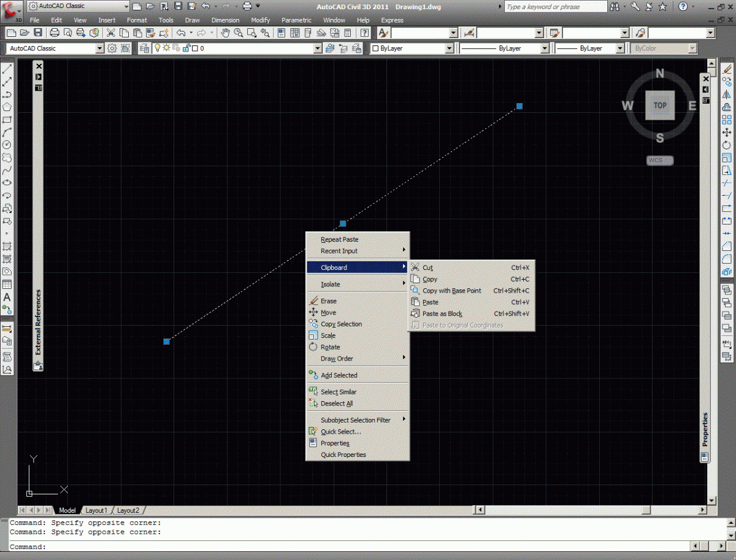Click the N compass direction on ViewCube

(x=660, y=74)
